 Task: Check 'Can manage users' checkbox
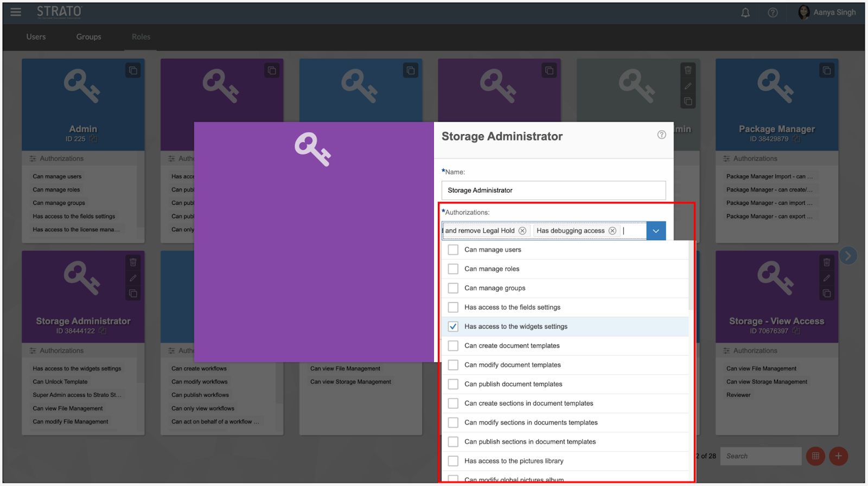453,250
